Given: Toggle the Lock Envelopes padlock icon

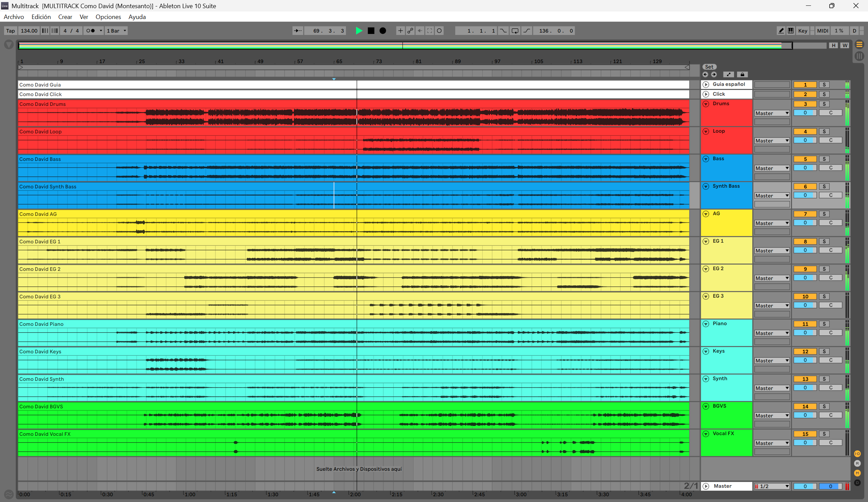Looking at the screenshot, I should [742, 74].
